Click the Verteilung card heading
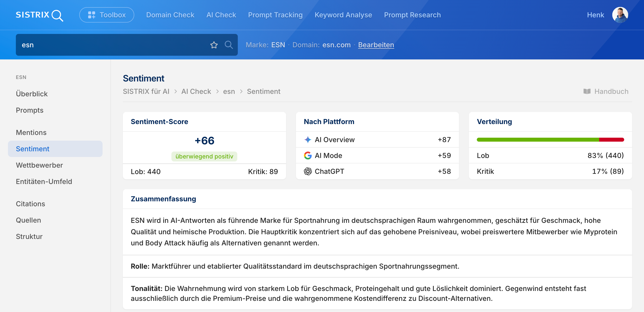This screenshot has width=644, height=312. click(x=494, y=122)
